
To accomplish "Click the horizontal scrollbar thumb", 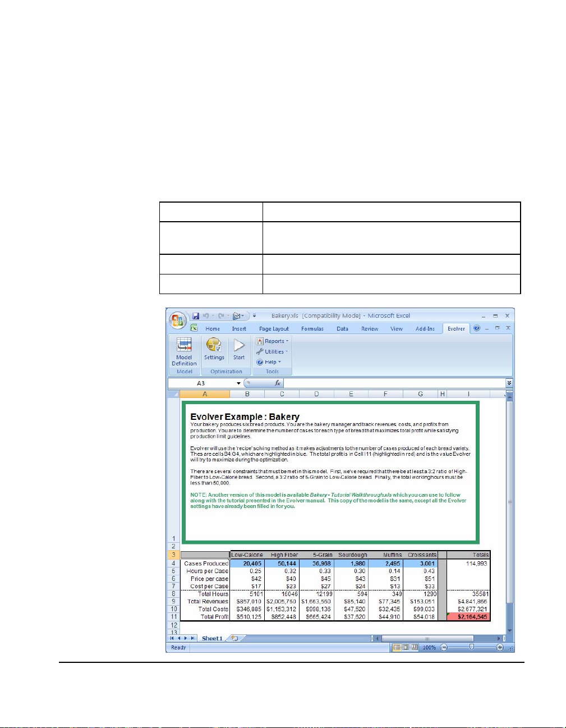I will click(x=427, y=638).
